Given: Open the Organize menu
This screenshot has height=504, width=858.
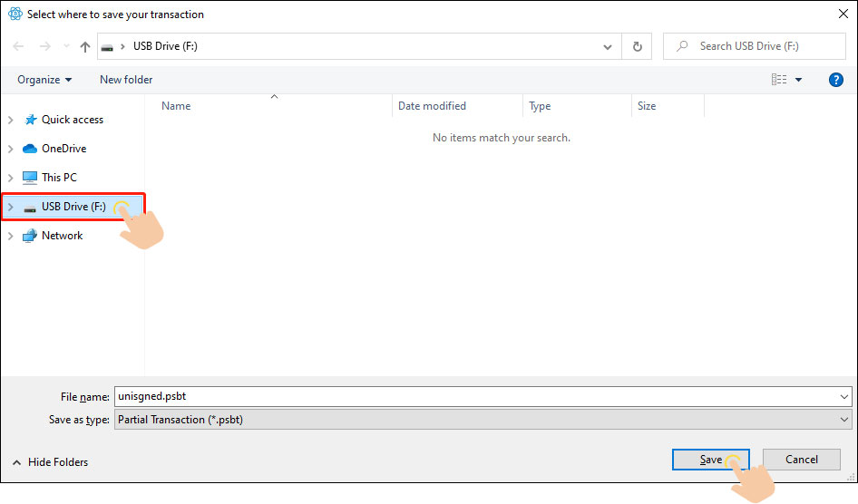Looking at the screenshot, I should click(44, 80).
